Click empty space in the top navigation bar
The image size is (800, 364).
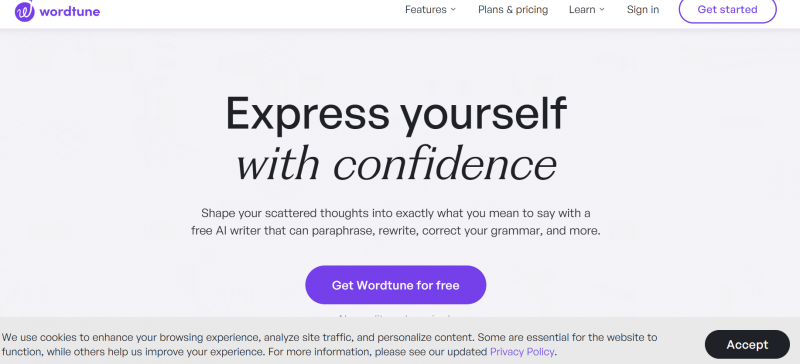pyautogui.click(x=255, y=10)
